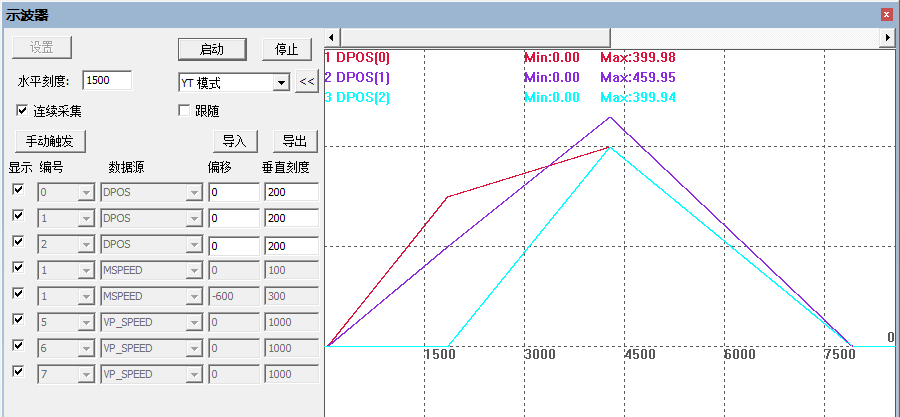Click the greyed-out 设置 settings button
This screenshot has height=417, width=900.
(x=42, y=48)
